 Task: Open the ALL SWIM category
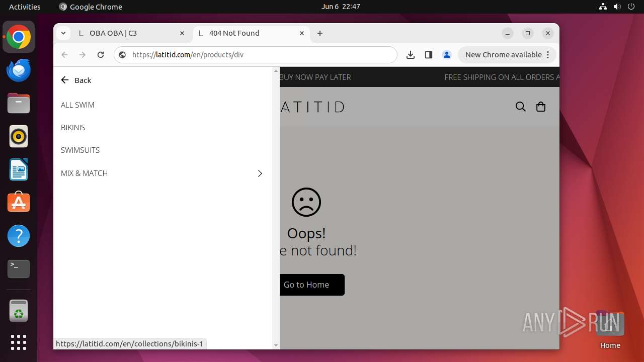(77, 105)
